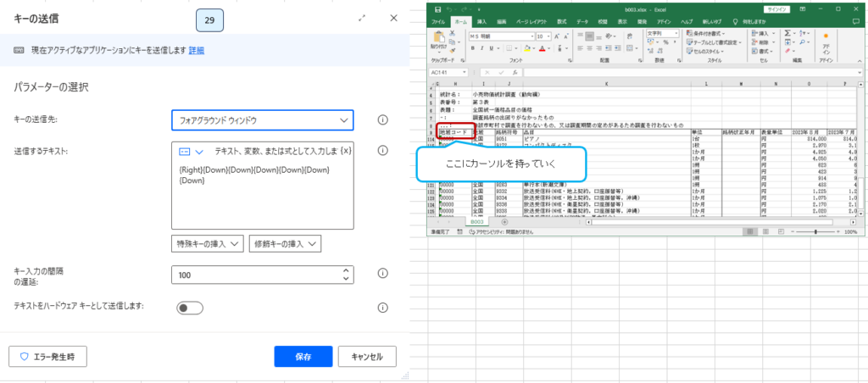Open the 詳細 link
This screenshot has height=383, width=868.
[x=196, y=51]
